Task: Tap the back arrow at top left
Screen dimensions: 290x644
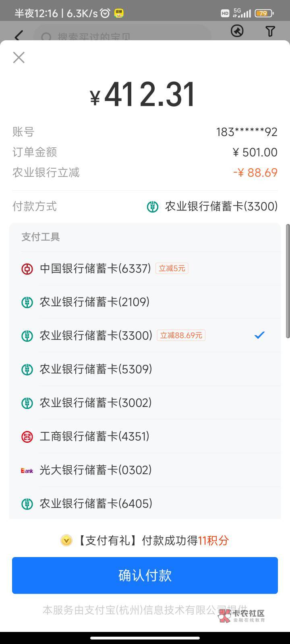Action: click(19, 36)
